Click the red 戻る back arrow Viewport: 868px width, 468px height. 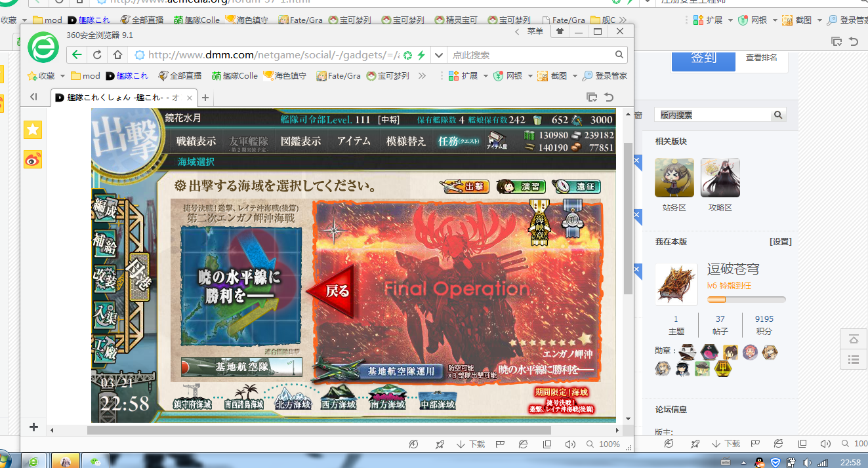pyautogui.click(x=331, y=290)
